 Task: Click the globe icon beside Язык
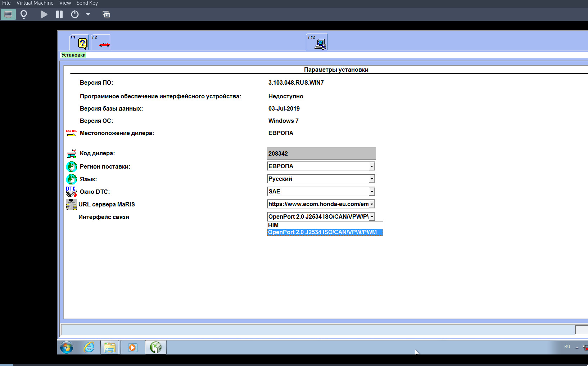pyautogui.click(x=72, y=179)
